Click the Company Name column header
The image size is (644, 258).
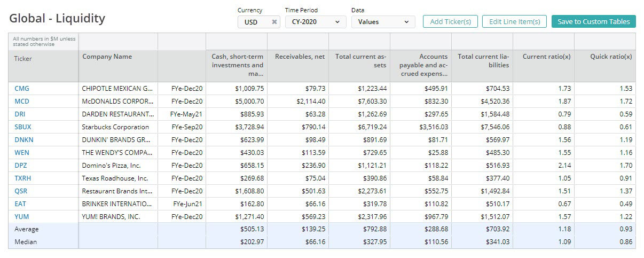pyautogui.click(x=118, y=65)
